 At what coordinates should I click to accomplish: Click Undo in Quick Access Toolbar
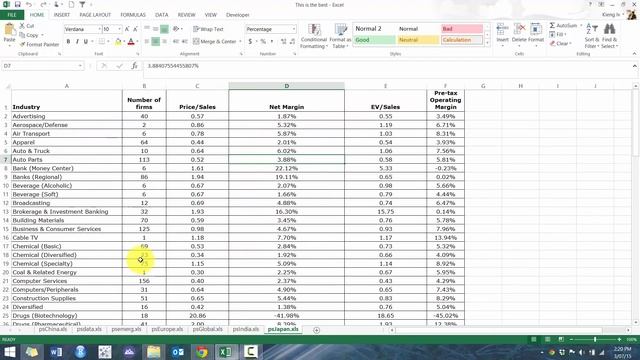[x=29, y=4]
